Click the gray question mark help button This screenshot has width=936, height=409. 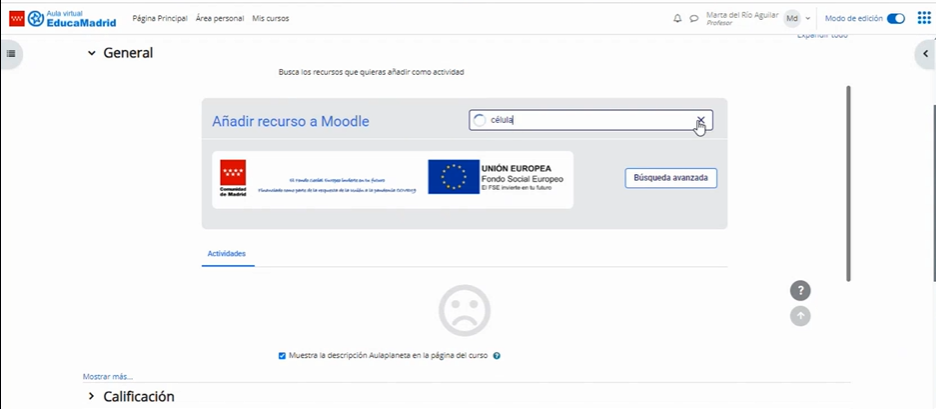(x=800, y=291)
